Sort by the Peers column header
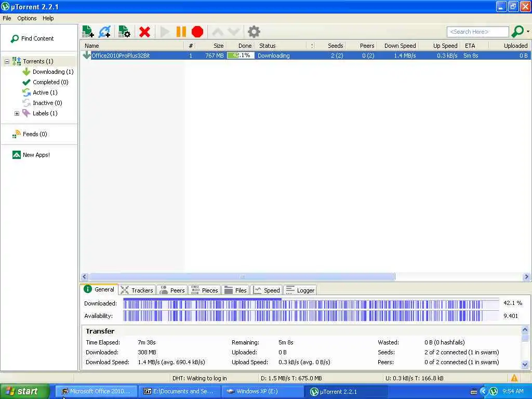This screenshot has height=399, width=532. (361, 46)
